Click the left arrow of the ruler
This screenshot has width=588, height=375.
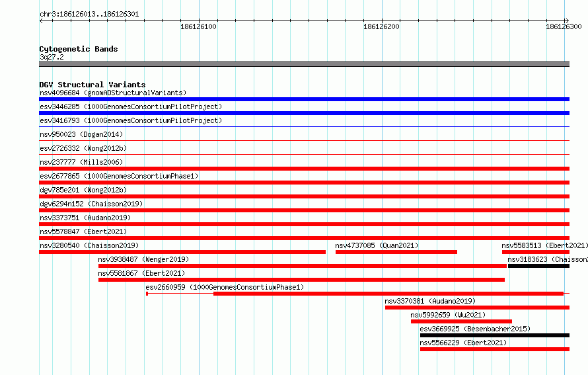[x=42, y=21]
